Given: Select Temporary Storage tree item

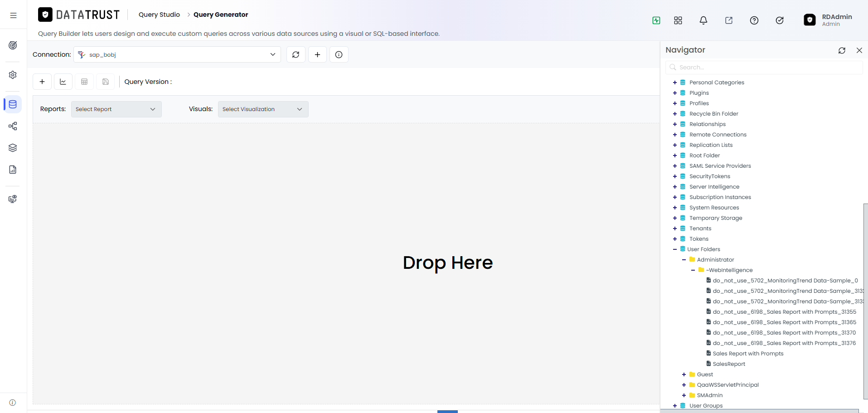Looking at the screenshot, I should pyautogui.click(x=716, y=218).
